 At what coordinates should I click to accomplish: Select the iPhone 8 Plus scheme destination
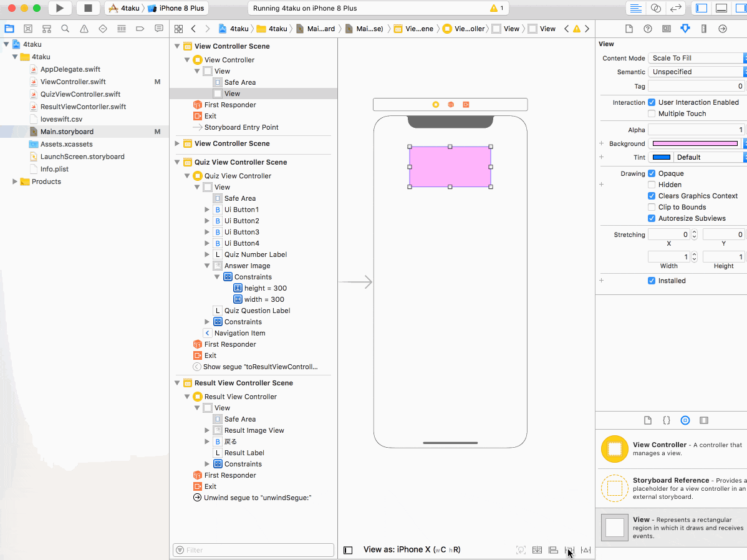(x=176, y=8)
